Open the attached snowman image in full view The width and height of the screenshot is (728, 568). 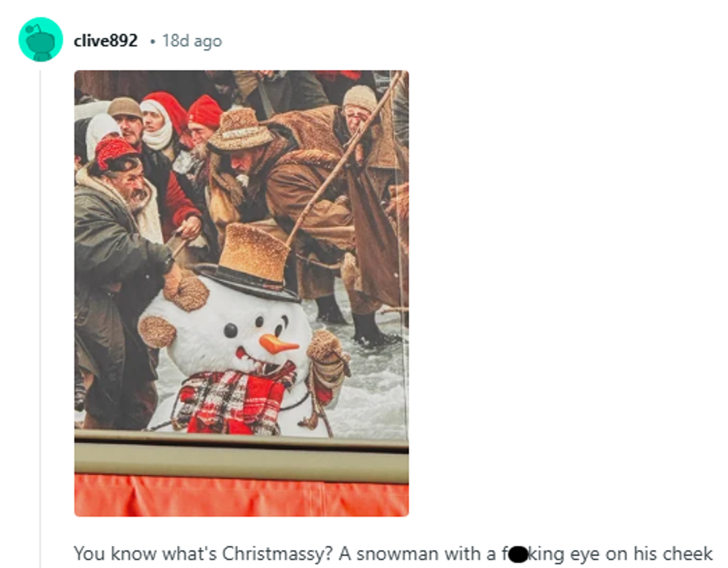click(x=241, y=294)
